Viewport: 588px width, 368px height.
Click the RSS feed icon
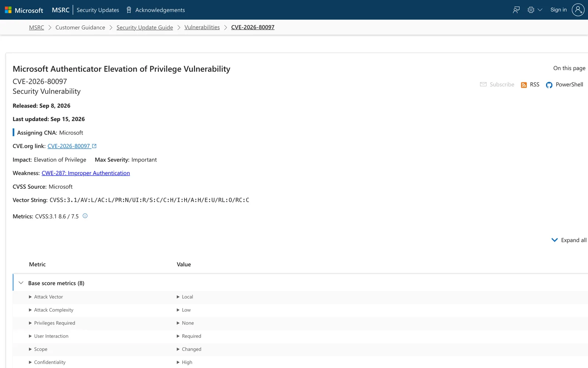[x=524, y=85]
